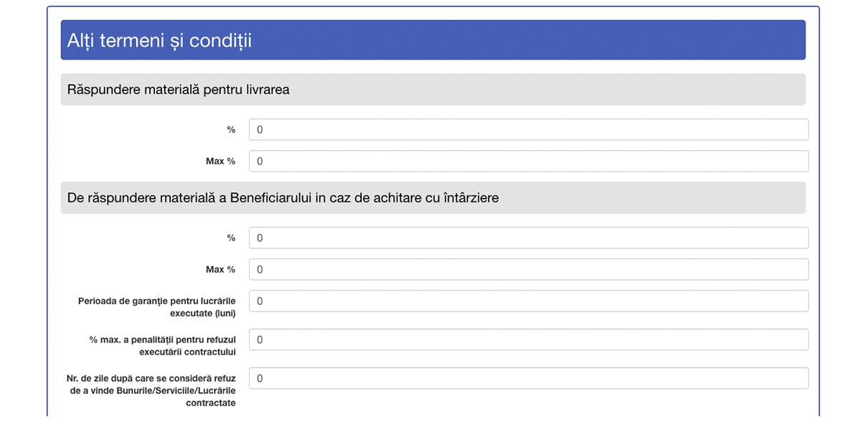Viewport: 868px width, 422px height.
Task: Click the Max % label in the livrarea section
Action: pyautogui.click(x=220, y=161)
